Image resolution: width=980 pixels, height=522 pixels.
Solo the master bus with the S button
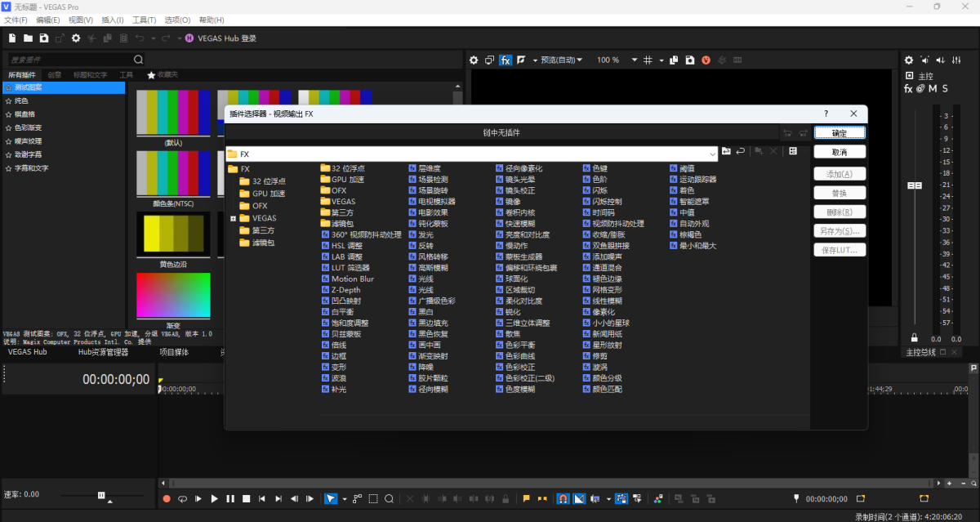pos(945,88)
